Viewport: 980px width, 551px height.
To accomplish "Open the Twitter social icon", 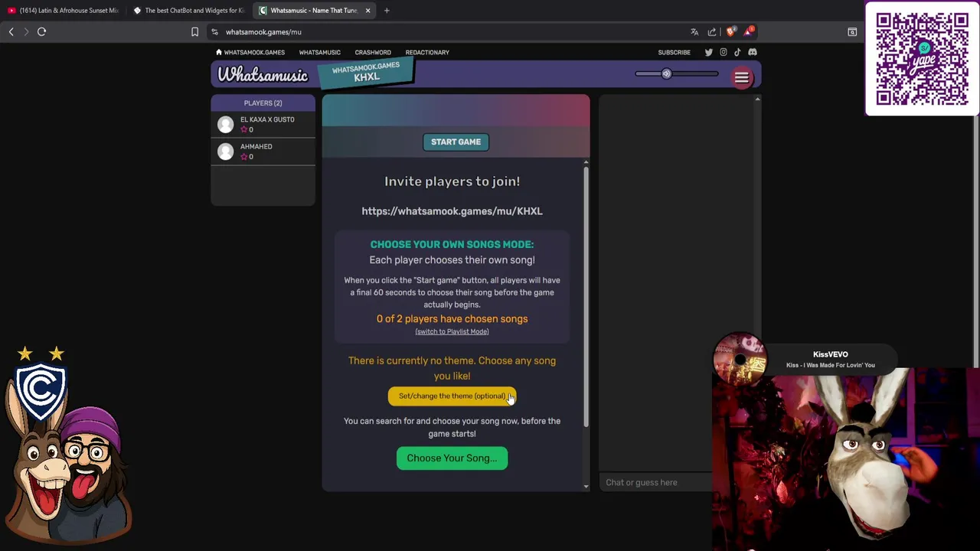I will pos(709,52).
